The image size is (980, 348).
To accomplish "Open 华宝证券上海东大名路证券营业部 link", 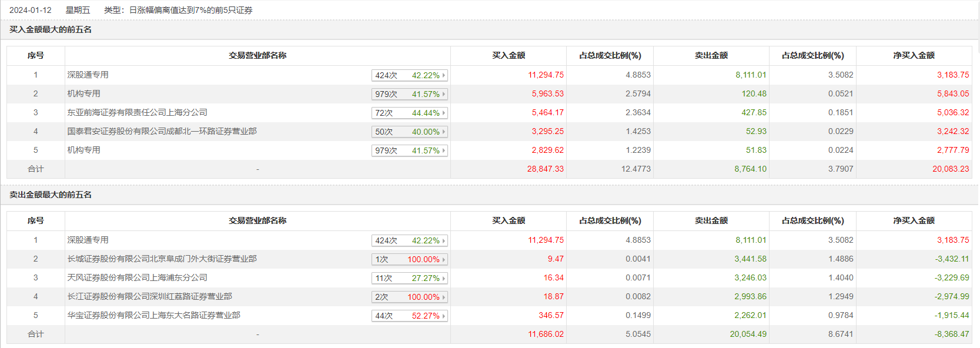I will (x=153, y=315).
